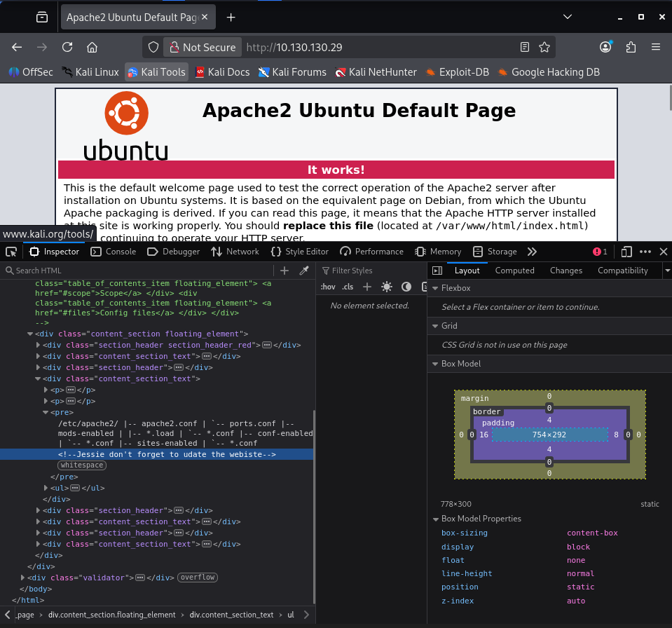Expand the section_header_red div node
Image resolution: width=672 pixels, height=628 pixels.
tap(38, 345)
